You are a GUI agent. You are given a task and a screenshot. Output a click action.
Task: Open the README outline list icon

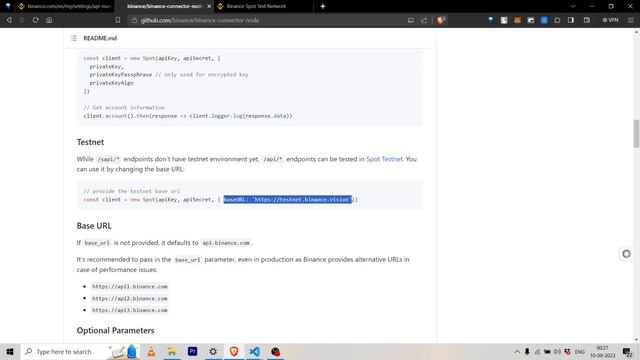(x=73, y=38)
